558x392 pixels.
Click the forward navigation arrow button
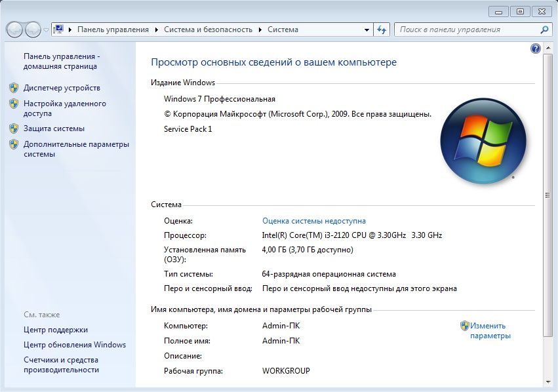33,30
